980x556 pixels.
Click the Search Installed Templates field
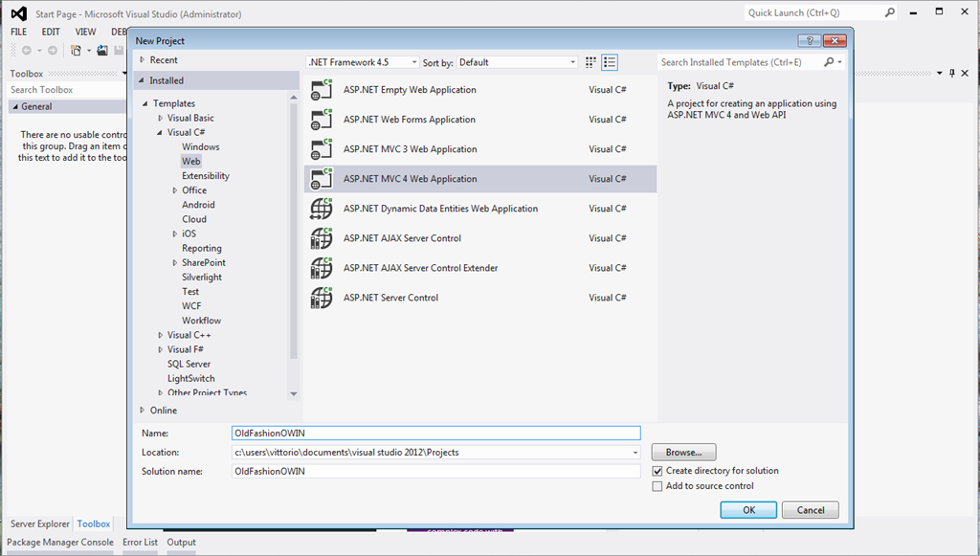[x=741, y=62]
